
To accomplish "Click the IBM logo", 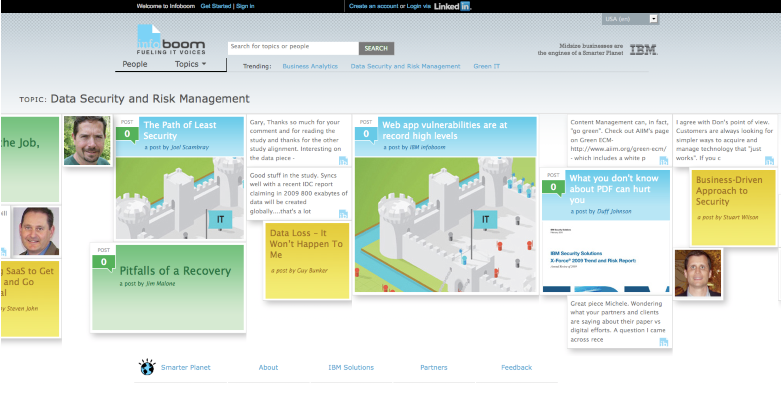I will 643,50.
